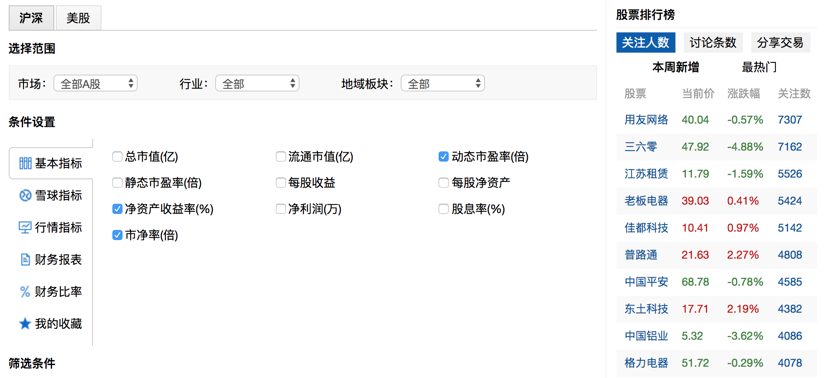830x378 pixels.
Task: Open the 市场 全部A股 dropdown
Action: 95,83
